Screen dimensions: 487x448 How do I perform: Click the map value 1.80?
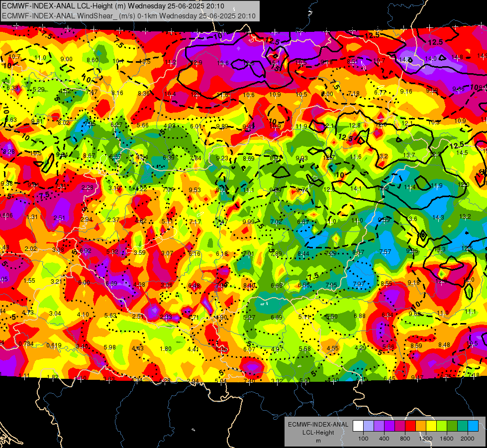[x=166, y=349]
